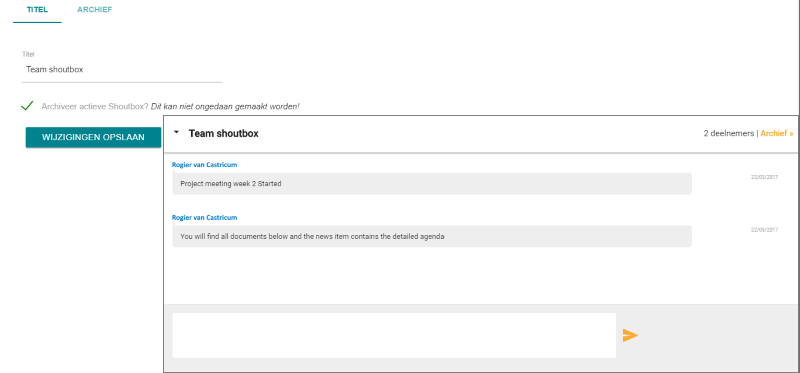Open second Rogier van Castricum author link
800x373 pixels.
[205, 217]
